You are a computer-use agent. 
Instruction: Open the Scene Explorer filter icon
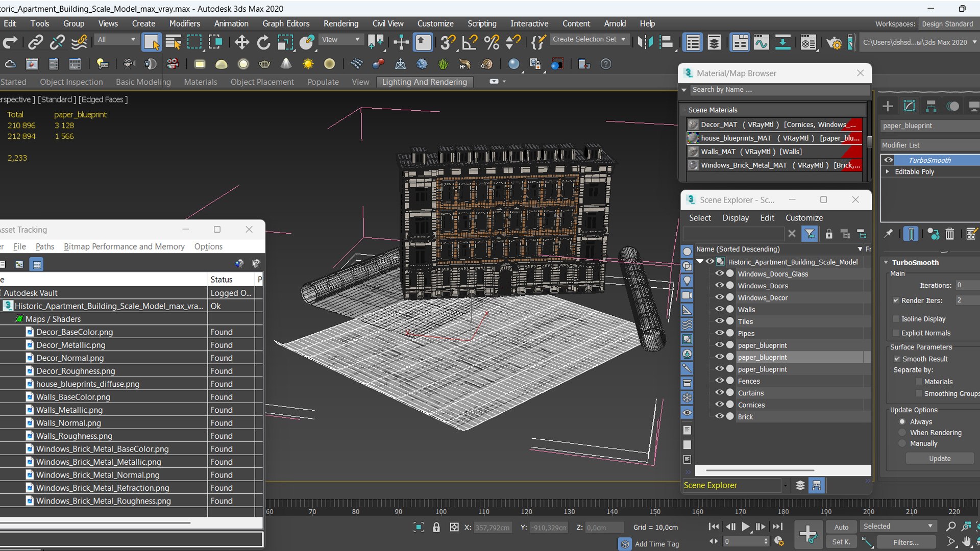pyautogui.click(x=810, y=234)
